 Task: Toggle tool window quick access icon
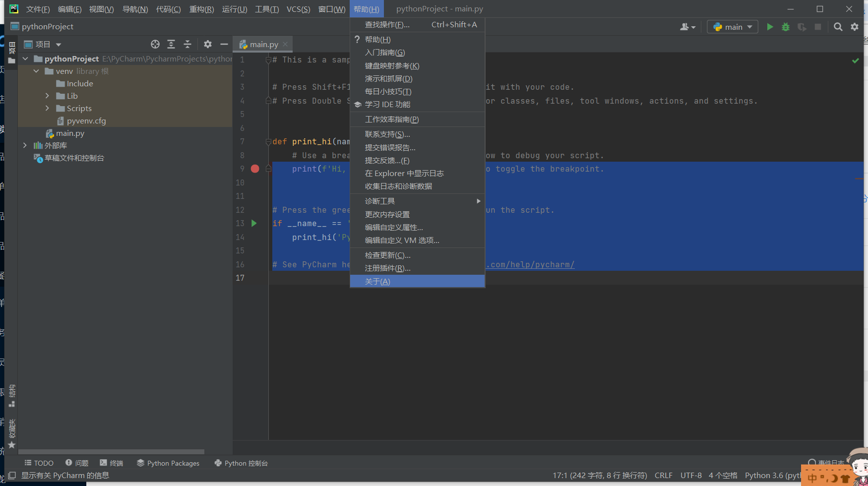pos(12,475)
